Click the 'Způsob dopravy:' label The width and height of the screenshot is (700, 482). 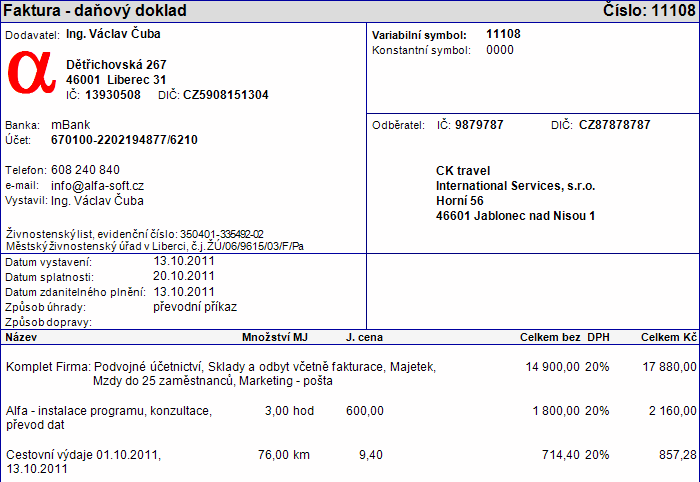48,322
